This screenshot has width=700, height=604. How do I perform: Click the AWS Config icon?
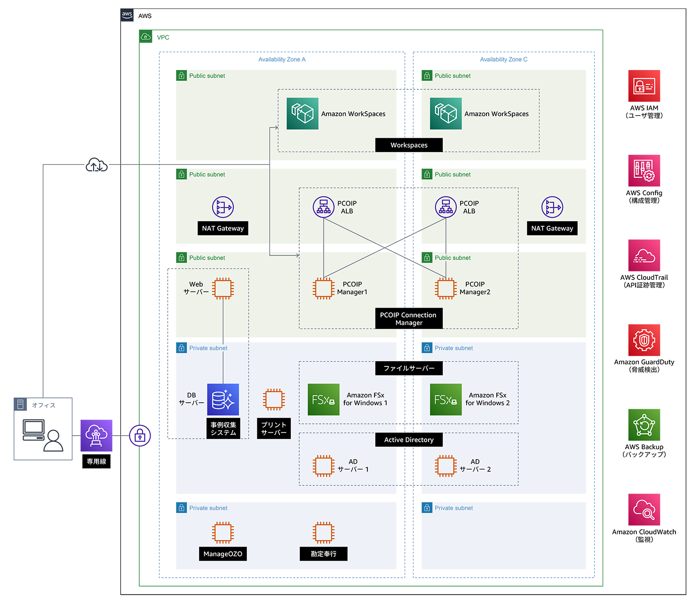tap(644, 171)
